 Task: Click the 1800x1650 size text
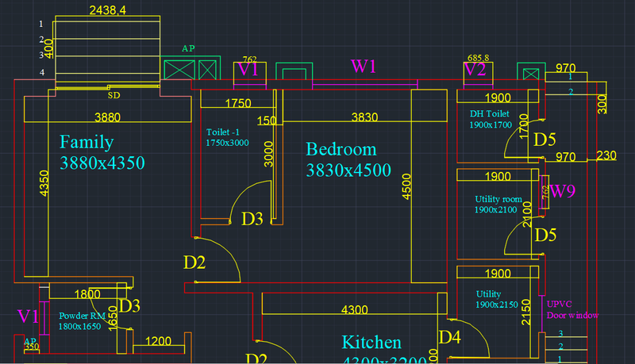(80, 327)
